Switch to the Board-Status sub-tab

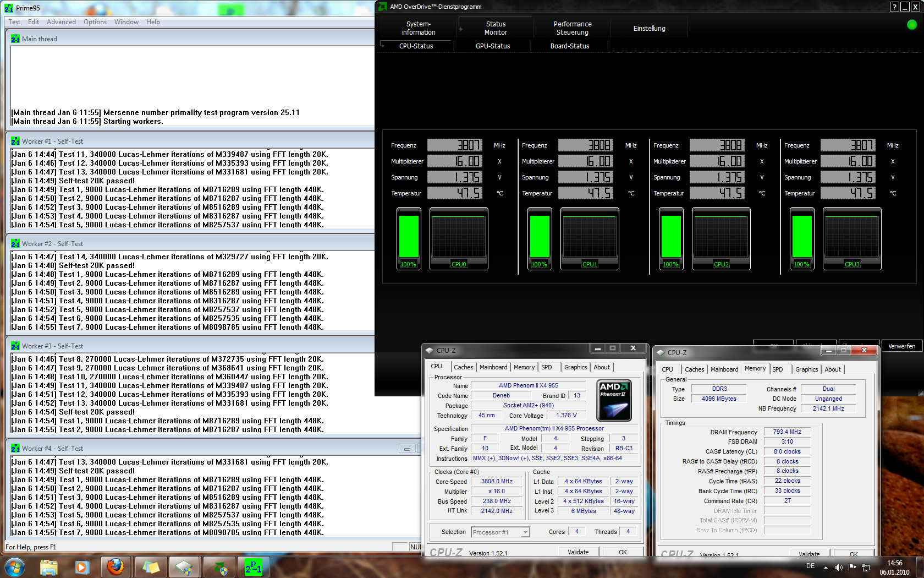[570, 46]
